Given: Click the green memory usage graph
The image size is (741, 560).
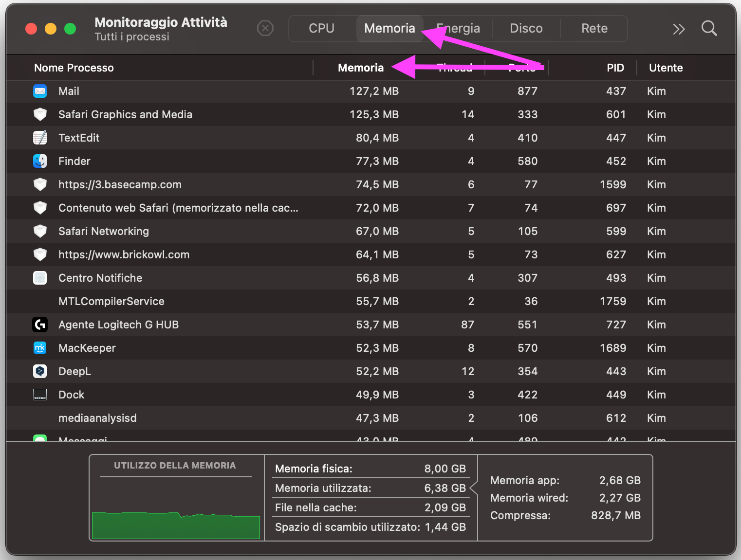Looking at the screenshot, I should click(176, 525).
